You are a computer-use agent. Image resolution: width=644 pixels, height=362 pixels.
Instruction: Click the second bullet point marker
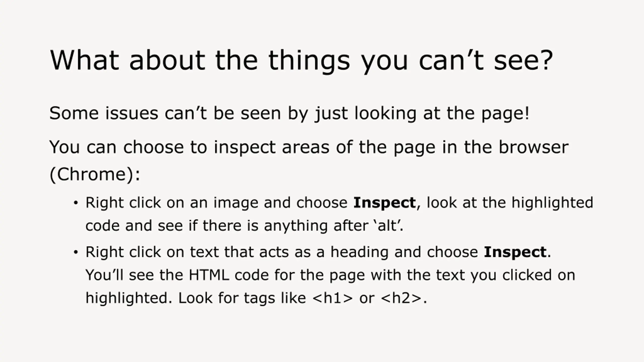(76, 252)
